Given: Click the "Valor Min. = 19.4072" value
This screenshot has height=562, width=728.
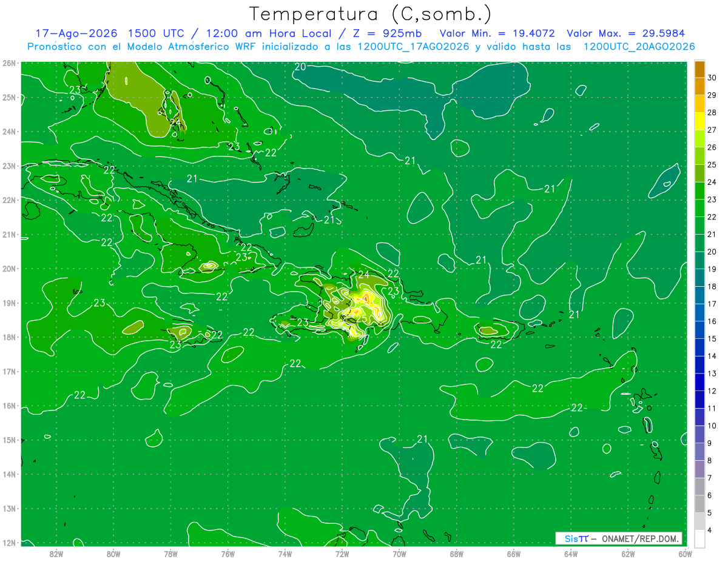Looking at the screenshot, I should (x=497, y=33).
